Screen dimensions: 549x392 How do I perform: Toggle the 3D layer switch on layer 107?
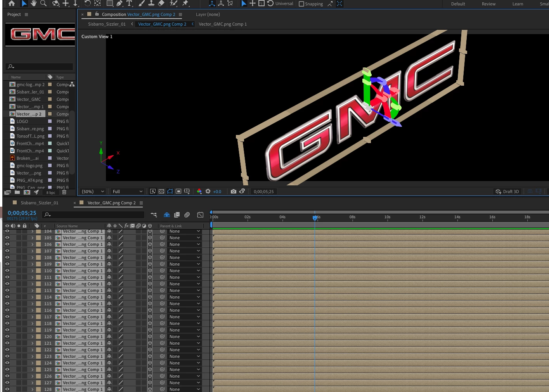150,251
